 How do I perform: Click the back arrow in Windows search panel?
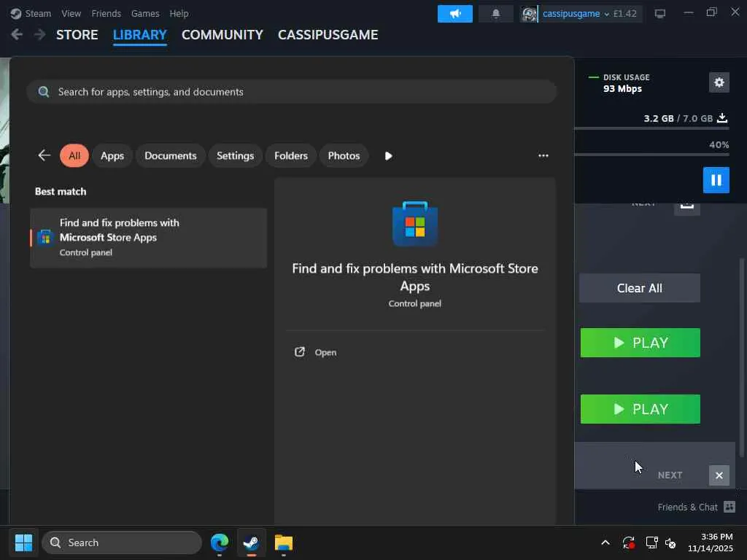click(44, 155)
